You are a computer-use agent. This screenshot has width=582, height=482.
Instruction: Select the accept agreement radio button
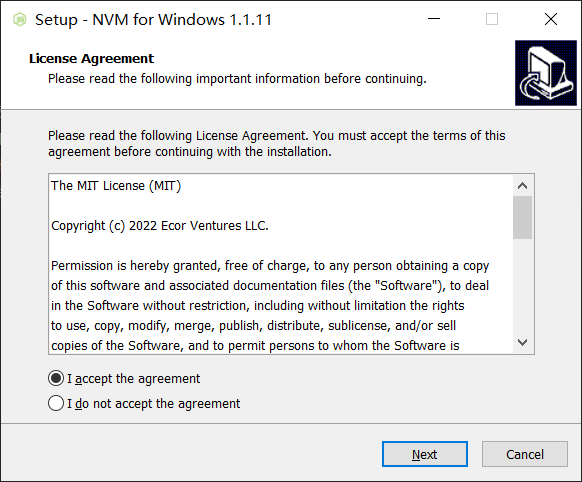[56, 378]
